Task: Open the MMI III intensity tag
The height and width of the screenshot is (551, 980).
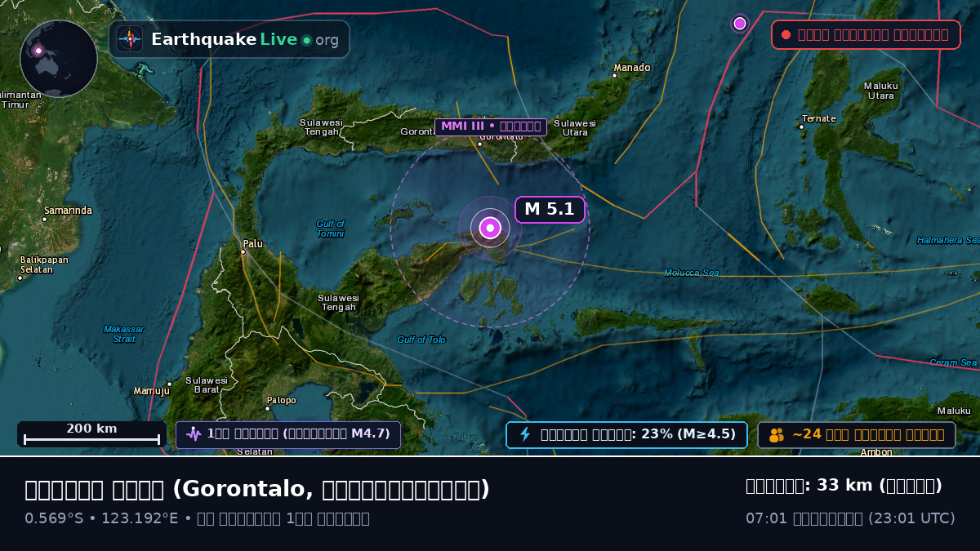Action: [491, 127]
